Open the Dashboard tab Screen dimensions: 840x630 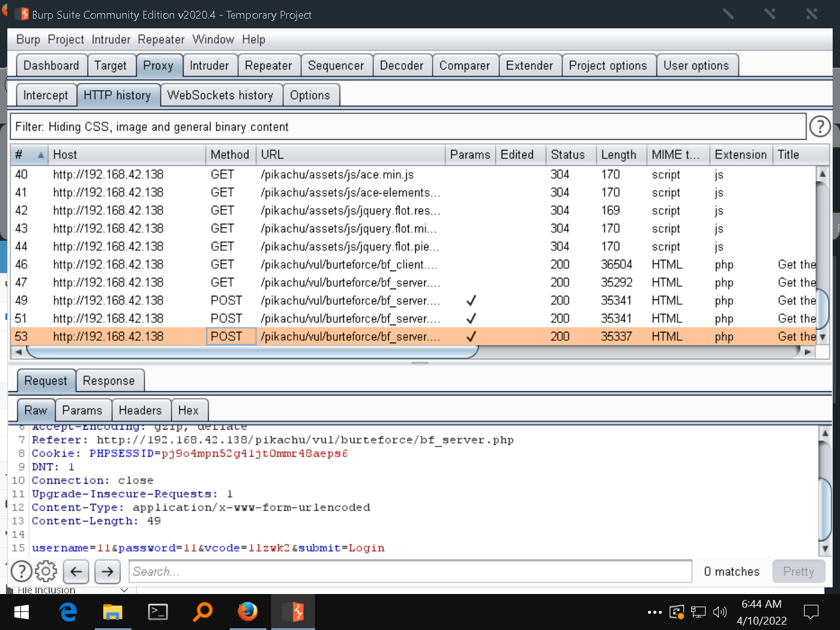coord(51,65)
